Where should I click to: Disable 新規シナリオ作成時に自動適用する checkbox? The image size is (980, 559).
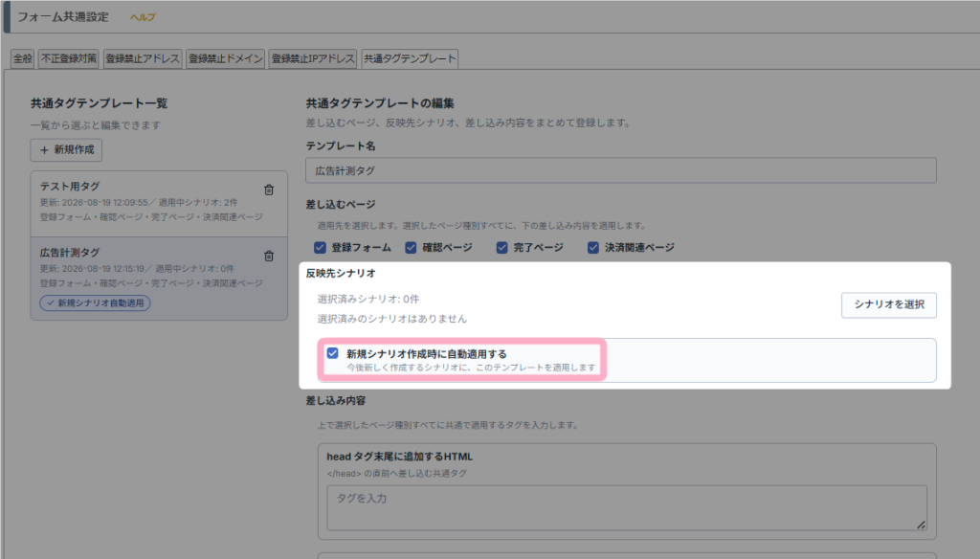(x=332, y=353)
